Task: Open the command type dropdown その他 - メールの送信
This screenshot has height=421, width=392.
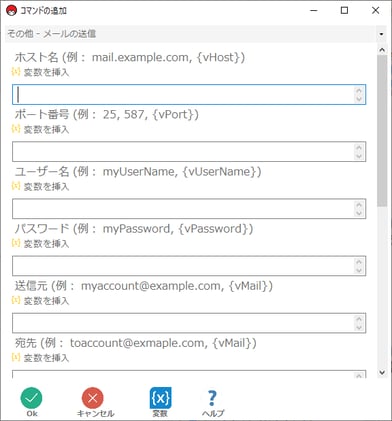Action: pyautogui.click(x=196, y=34)
